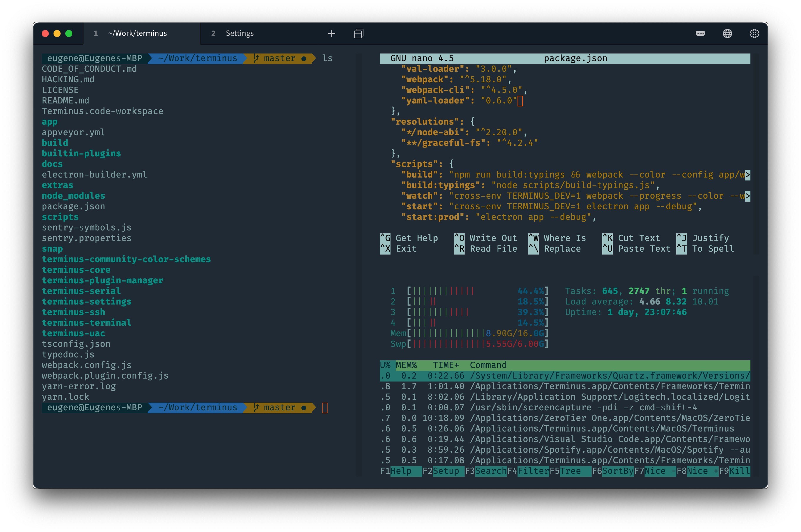The image size is (801, 532).
Task: Click the new tab plus button
Action: [x=330, y=33]
